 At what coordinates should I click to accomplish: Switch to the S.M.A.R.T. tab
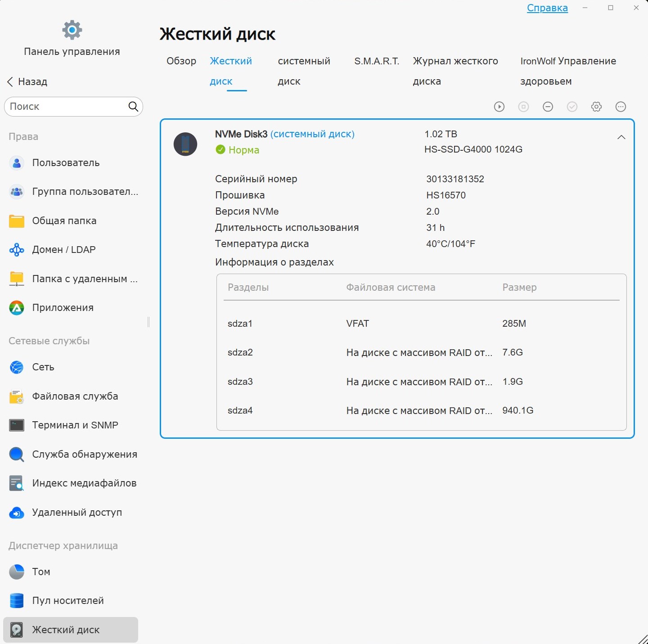(x=377, y=61)
